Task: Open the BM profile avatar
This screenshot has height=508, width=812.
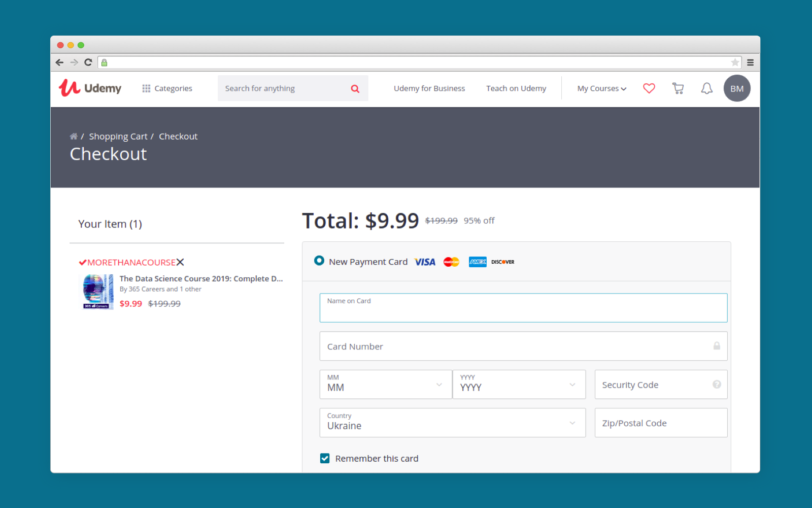Action: (737, 88)
